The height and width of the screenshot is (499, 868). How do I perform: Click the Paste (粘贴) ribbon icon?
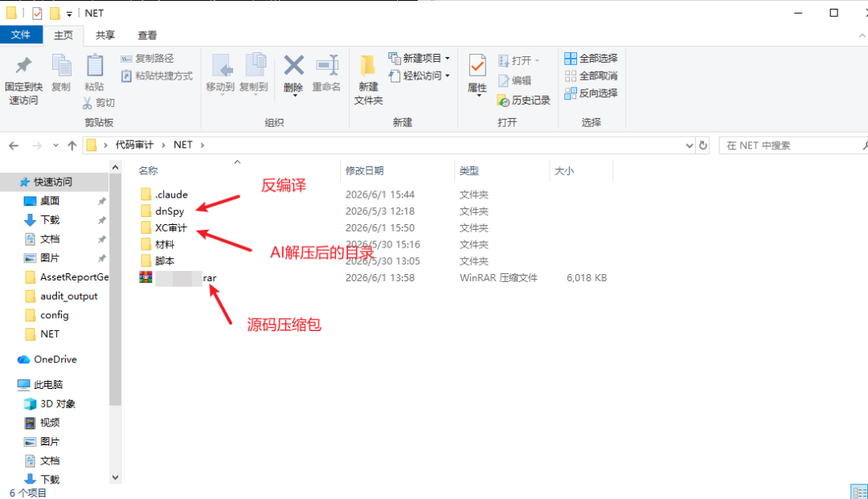pos(95,67)
